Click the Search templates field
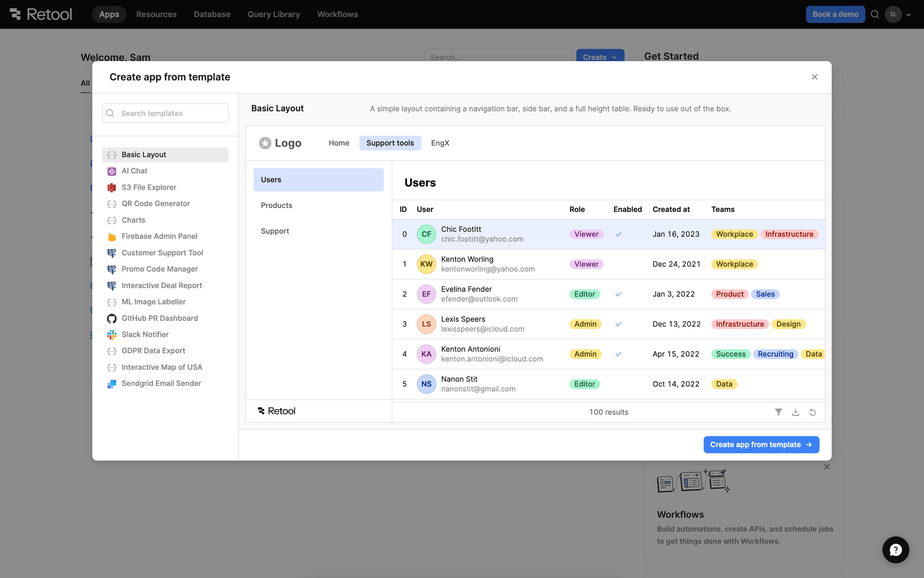The height and width of the screenshot is (578, 924). pos(165,113)
